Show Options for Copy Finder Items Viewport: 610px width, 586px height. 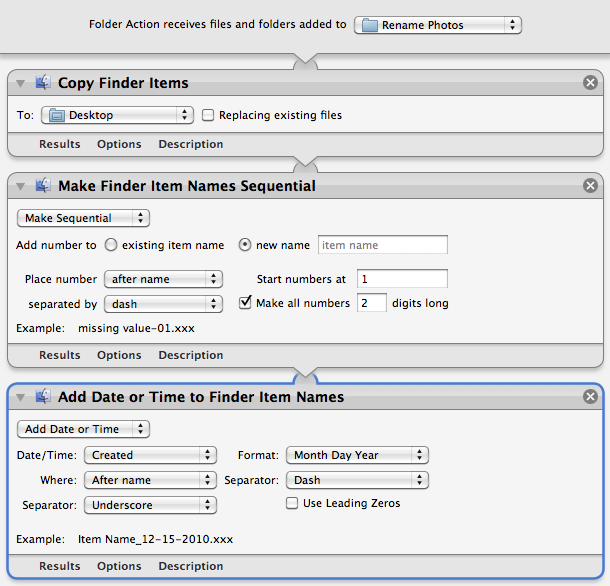point(119,144)
